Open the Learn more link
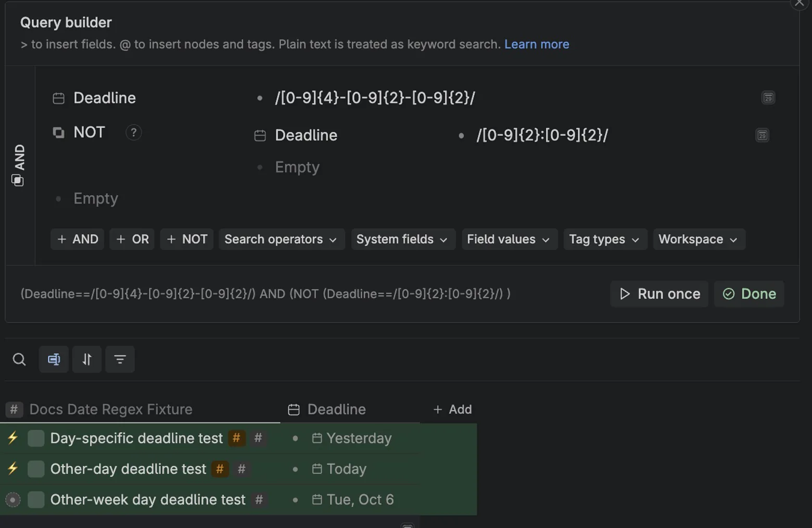 click(537, 44)
